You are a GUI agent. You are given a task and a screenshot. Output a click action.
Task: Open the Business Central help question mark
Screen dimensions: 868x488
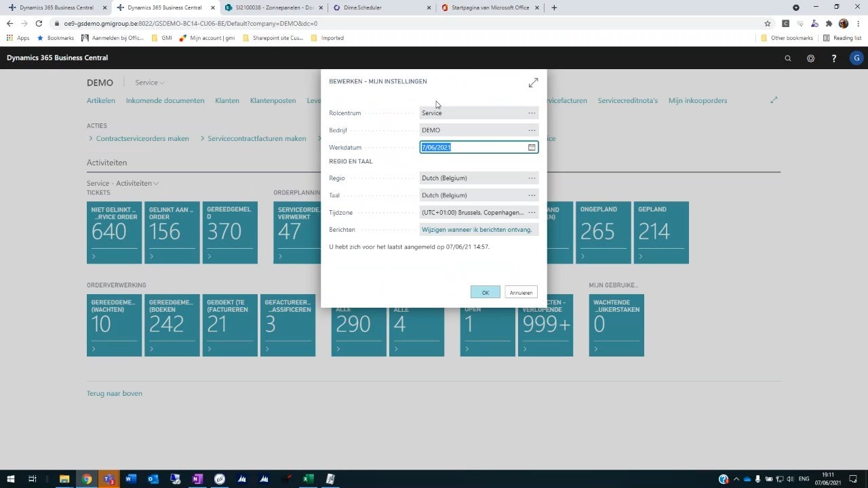(834, 58)
